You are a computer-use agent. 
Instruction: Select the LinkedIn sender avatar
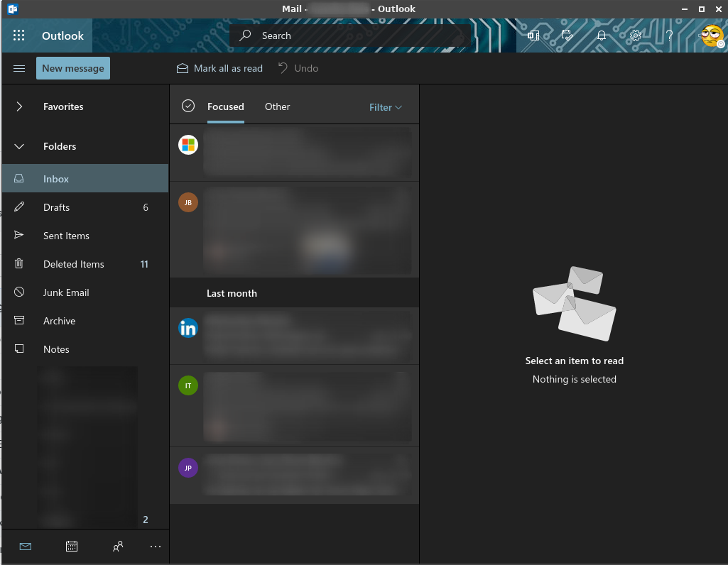coord(188,328)
